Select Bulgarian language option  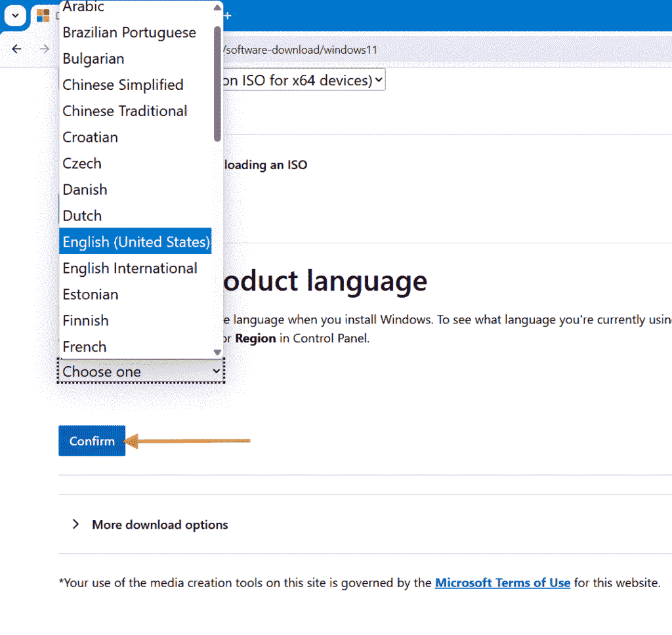(135, 58)
